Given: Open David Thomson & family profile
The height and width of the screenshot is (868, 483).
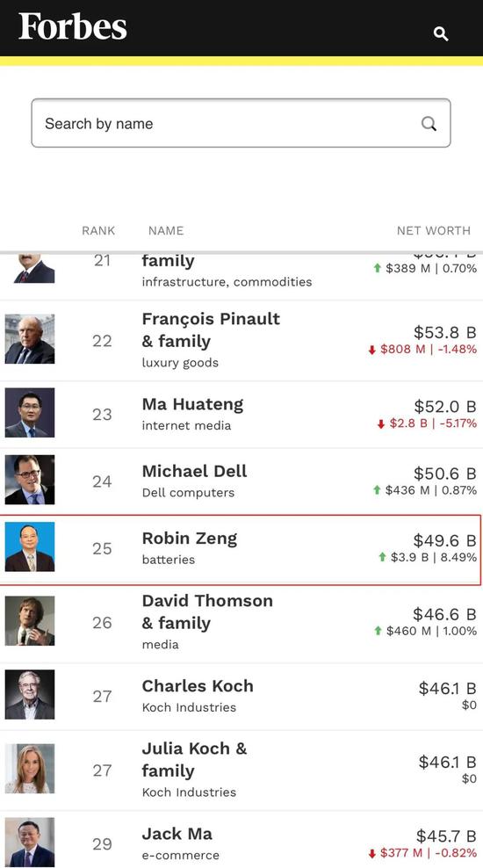Looking at the screenshot, I should 207,611.
